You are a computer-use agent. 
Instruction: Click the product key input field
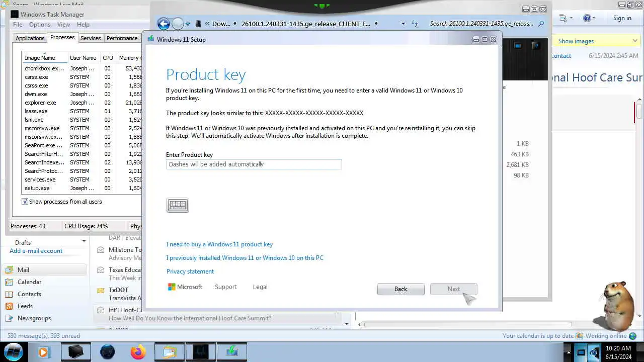click(x=254, y=164)
